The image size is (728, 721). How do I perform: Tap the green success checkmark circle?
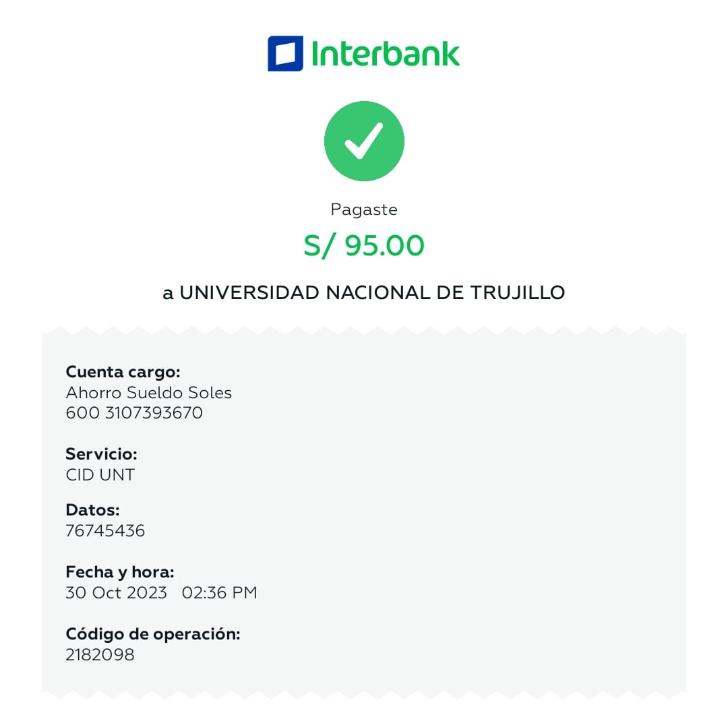coord(364,141)
